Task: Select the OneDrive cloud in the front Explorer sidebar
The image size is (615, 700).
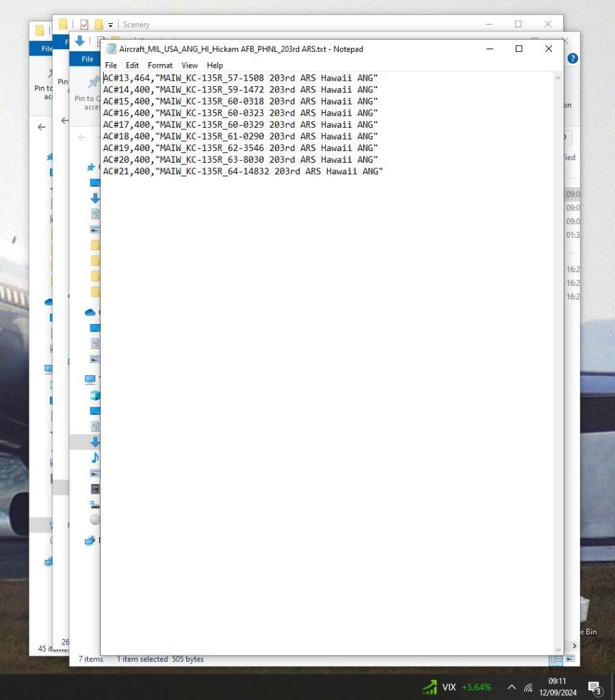Action: [x=90, y=312]
